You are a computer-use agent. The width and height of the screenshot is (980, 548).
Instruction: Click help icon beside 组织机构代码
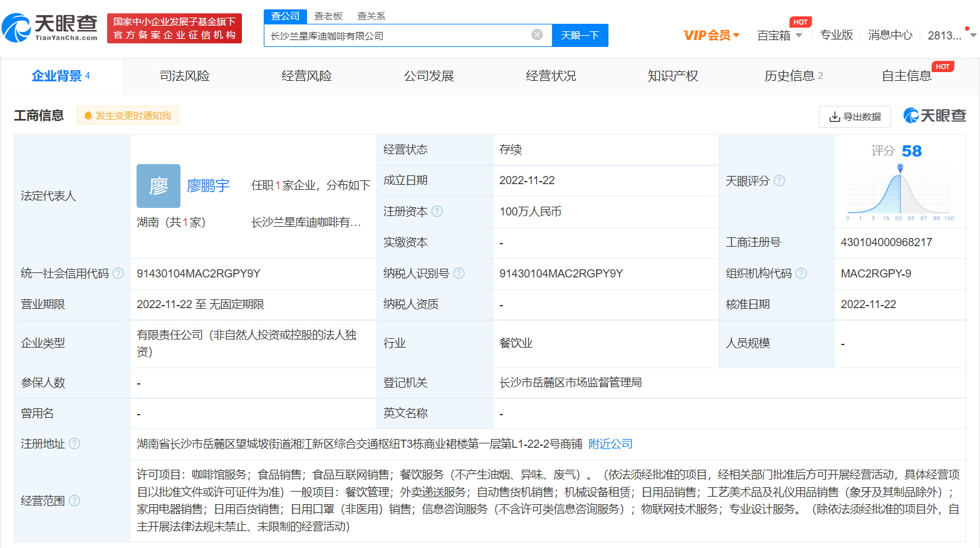801,274
